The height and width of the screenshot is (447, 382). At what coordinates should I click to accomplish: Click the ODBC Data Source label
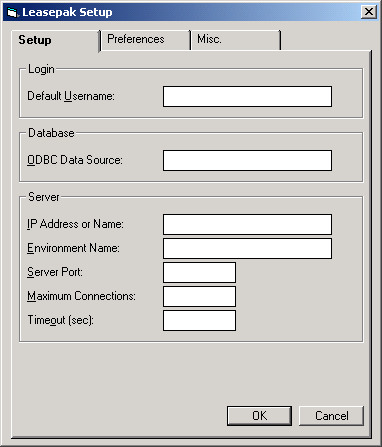tap(75, 160)
